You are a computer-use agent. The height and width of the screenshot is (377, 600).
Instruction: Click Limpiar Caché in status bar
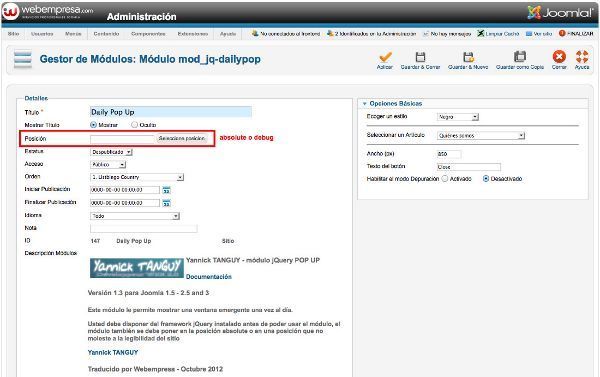(x=498, y=34)
